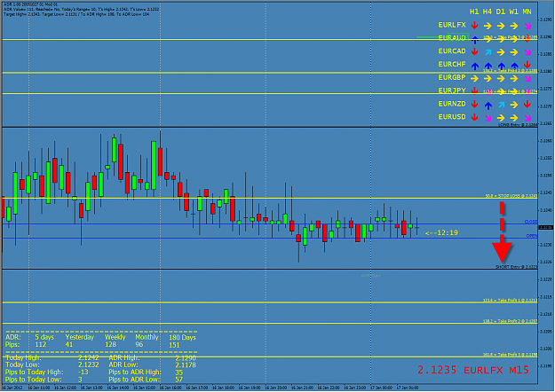The height and width of the screenshot is (392, 555).
Task: Click the '<--12:19' candle timer text
Action: 441,232
